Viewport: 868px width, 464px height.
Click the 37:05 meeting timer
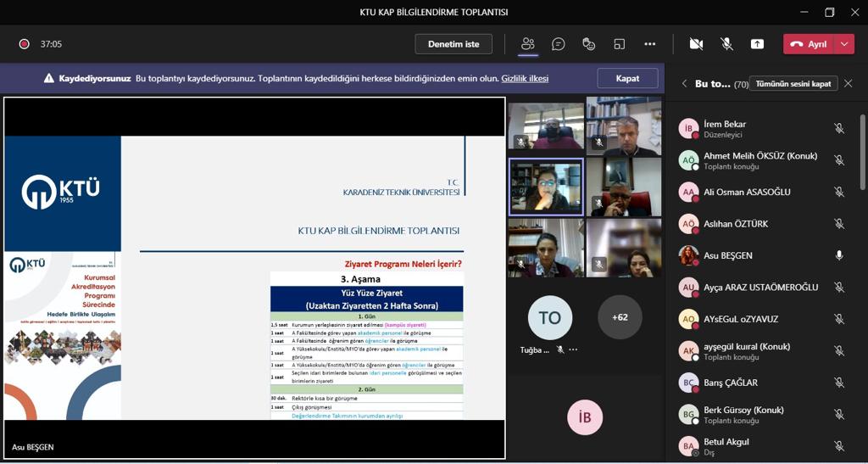(x=51, y=44)
